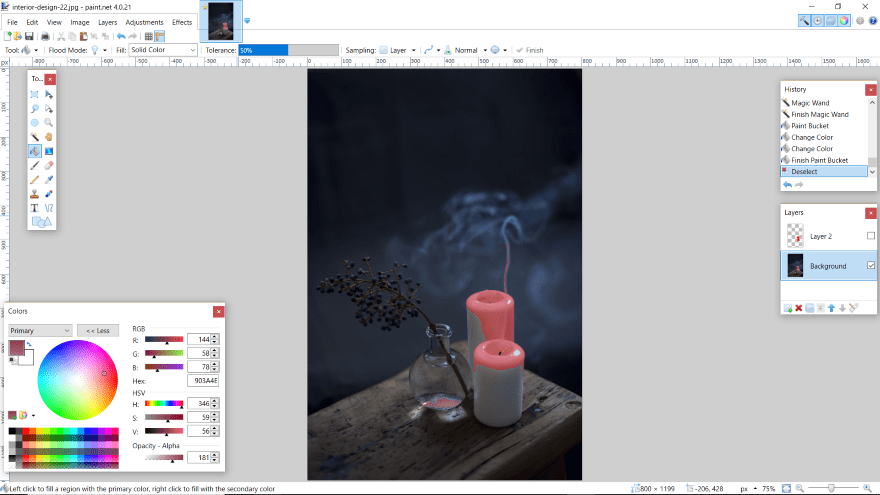Open the Sampling Layer dropdown
This screenshot has height=495, width=880.
397,50
